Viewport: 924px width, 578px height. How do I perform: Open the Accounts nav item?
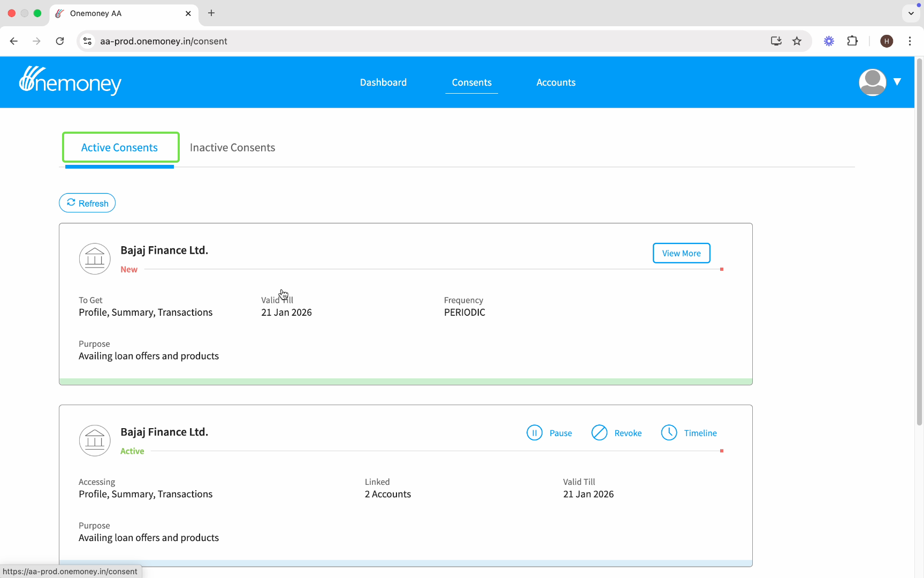[x=556, y=82]
